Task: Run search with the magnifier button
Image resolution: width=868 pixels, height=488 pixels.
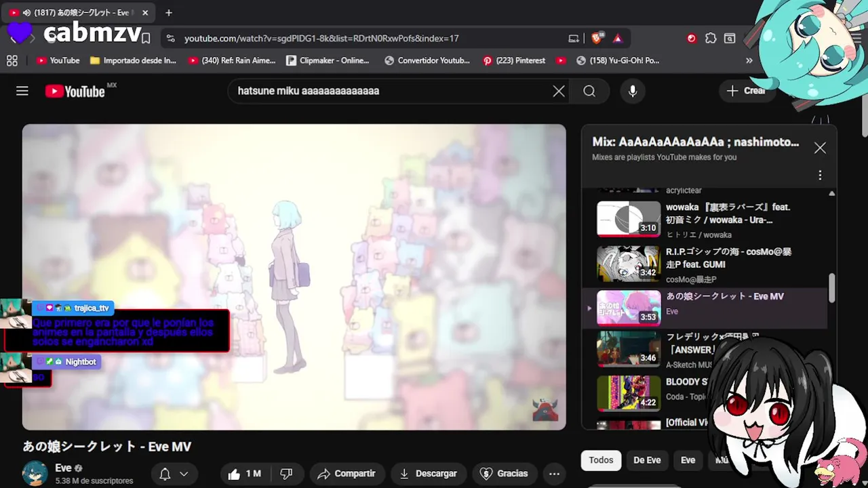Action: click(589, 91)
